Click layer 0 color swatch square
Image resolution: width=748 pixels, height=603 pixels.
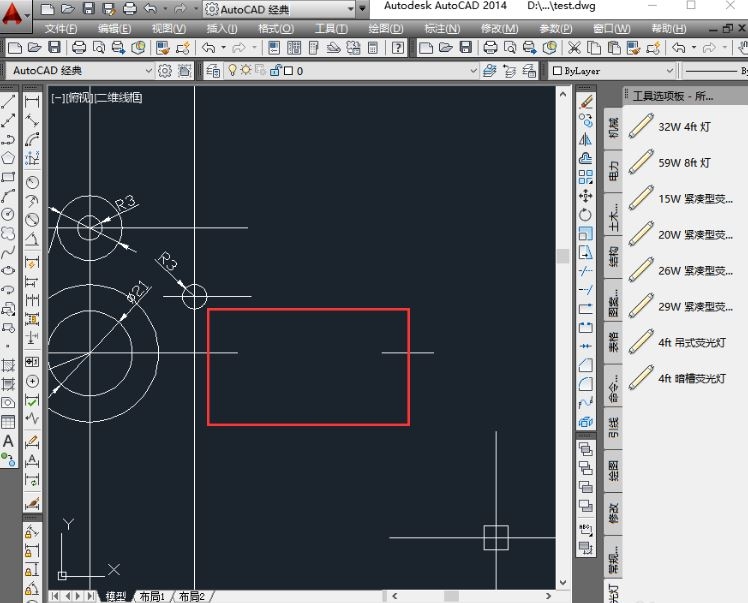point(288,71)
